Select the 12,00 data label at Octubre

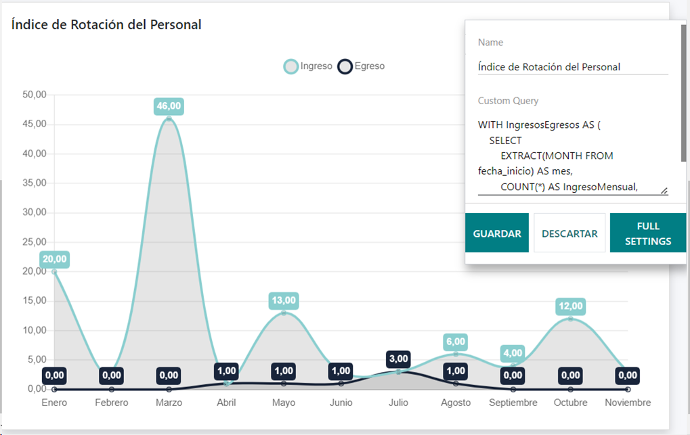tap(571, 306)
